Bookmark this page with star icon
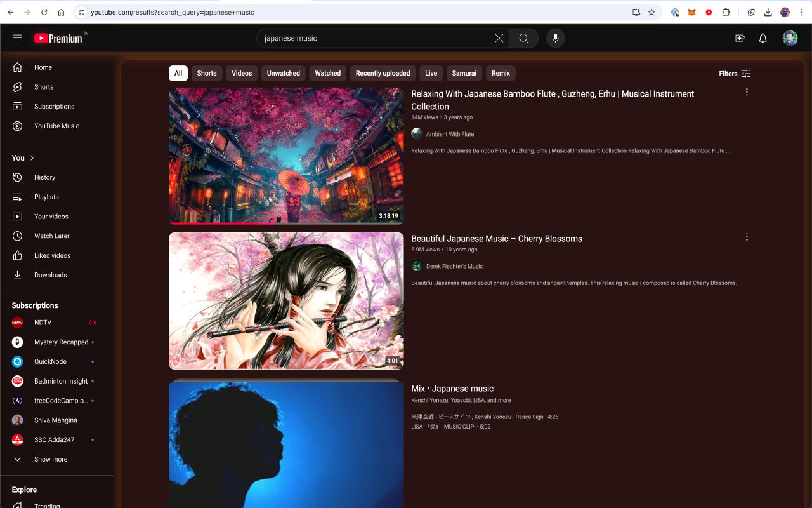 [652, 12]
